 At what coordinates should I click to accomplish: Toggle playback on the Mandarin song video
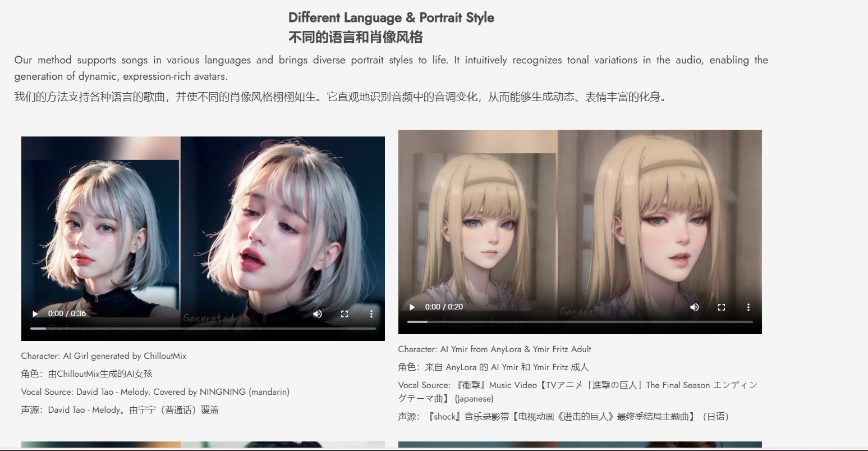(x=34, y=314)
